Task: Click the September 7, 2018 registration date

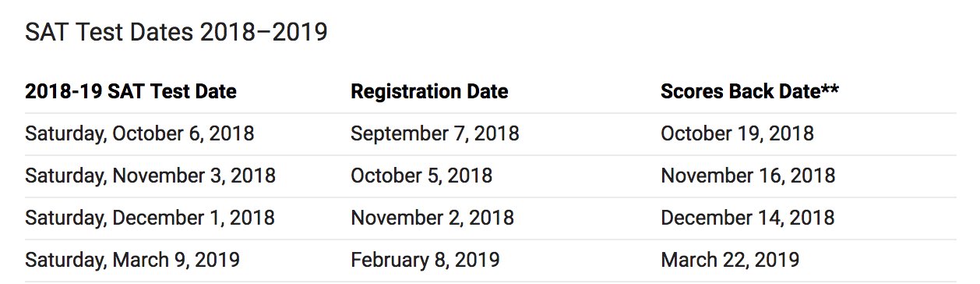Action: pos(435,134)
